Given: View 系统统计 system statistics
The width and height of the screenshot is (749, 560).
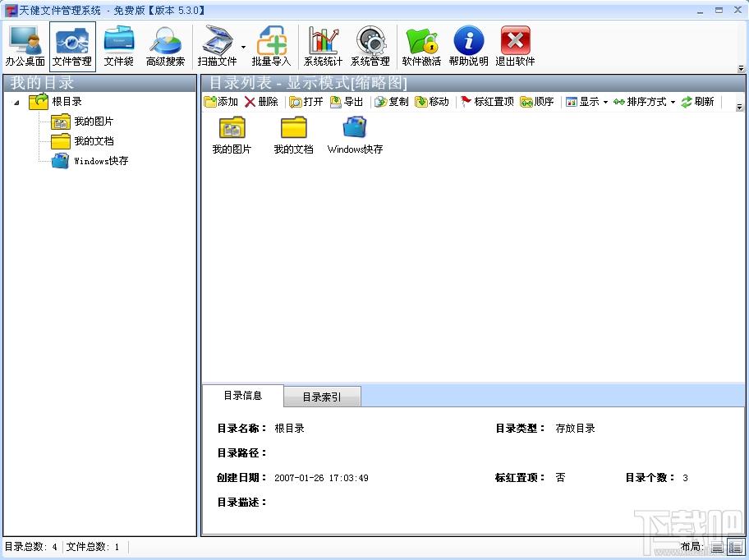Looking at the screenshot, I should click(x=323, y=47).
